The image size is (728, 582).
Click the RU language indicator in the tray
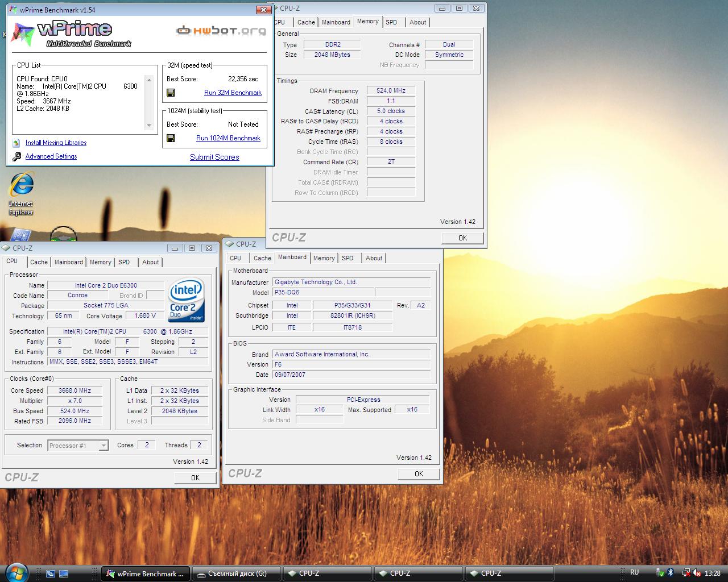tap(634, 572)
